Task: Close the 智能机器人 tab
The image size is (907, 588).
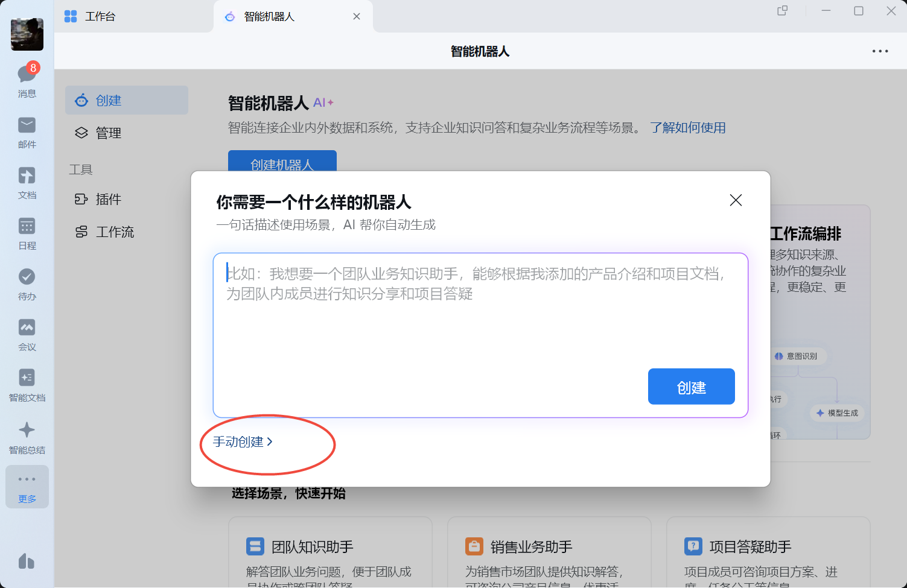Action: point(357,16)
